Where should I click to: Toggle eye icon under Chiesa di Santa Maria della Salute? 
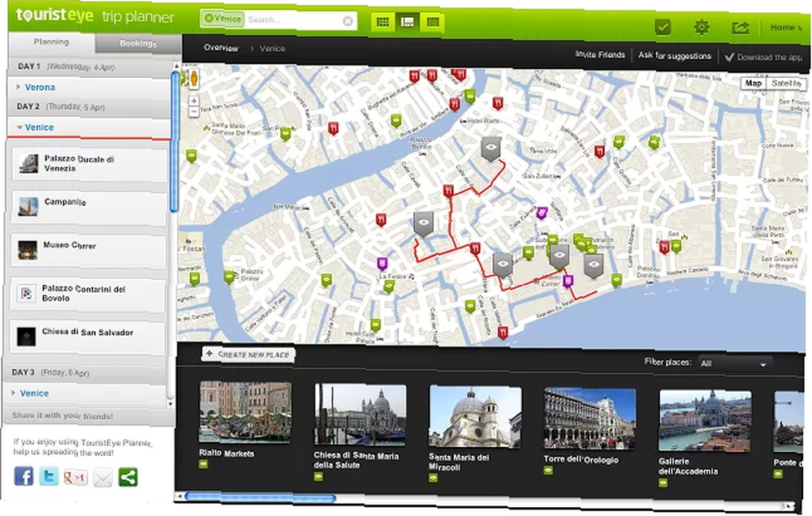point(318,476)
